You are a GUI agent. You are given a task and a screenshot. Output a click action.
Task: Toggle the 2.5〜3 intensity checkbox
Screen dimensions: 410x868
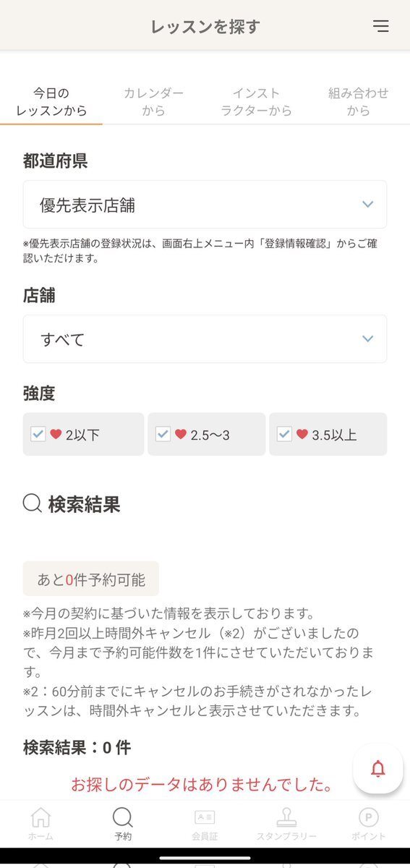click(163, 434)
